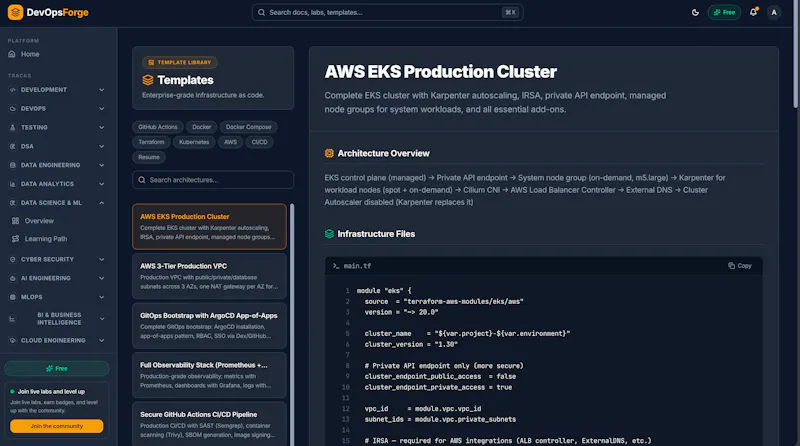Expand the Testing track chevron
Screen dimensions: 800x446
coord(102,128)
